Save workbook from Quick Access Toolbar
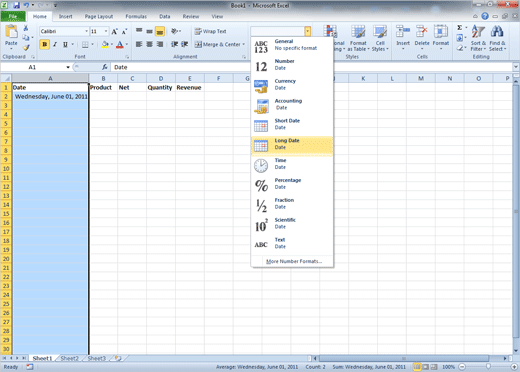Image resolution: width=520 pixels, height=372 pixels. pos(16,5)
